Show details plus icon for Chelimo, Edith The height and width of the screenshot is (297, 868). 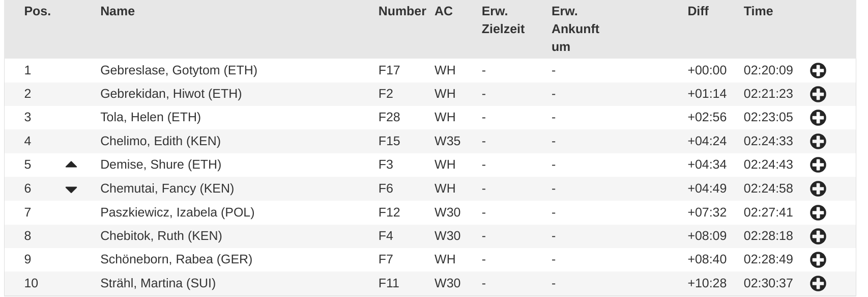coord(818,141)
